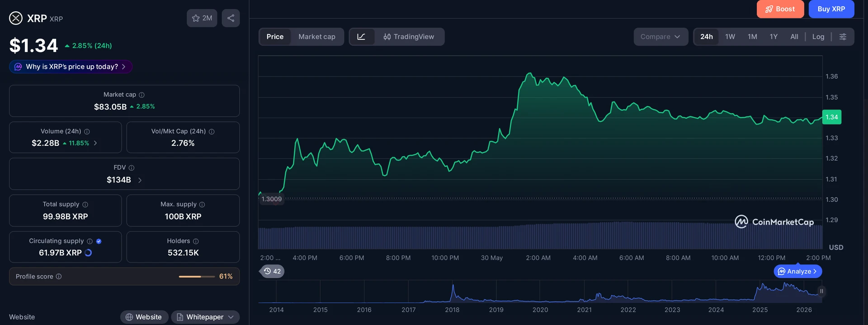Click the $83.05B market cap value
The height and width of the screenshot is (325, 868).
click(110, 107)
